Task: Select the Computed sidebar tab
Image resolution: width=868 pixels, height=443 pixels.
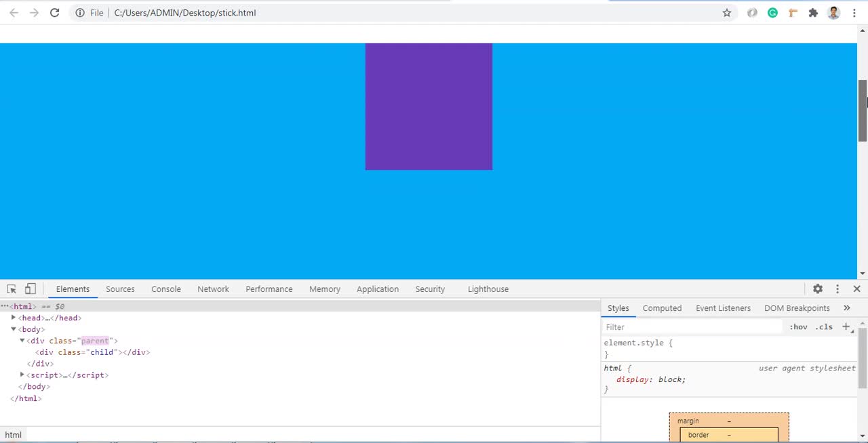Action: click(662, 308)
